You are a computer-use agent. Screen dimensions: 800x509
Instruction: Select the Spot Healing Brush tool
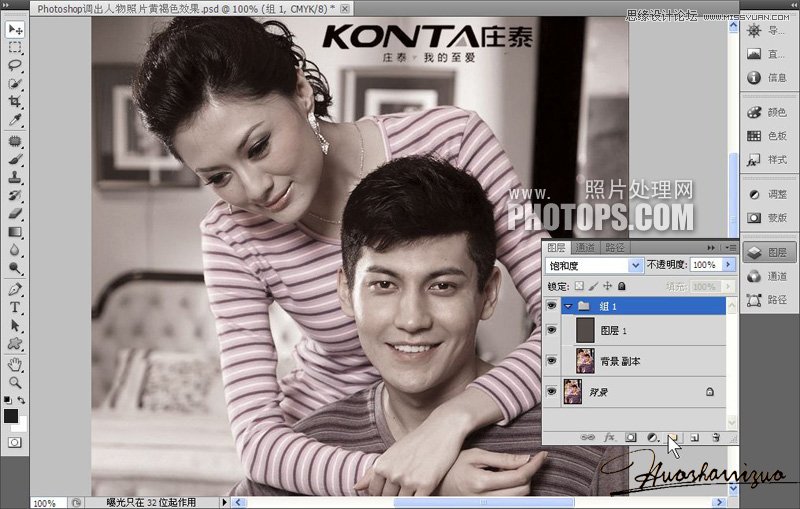[x=15, y=141]
